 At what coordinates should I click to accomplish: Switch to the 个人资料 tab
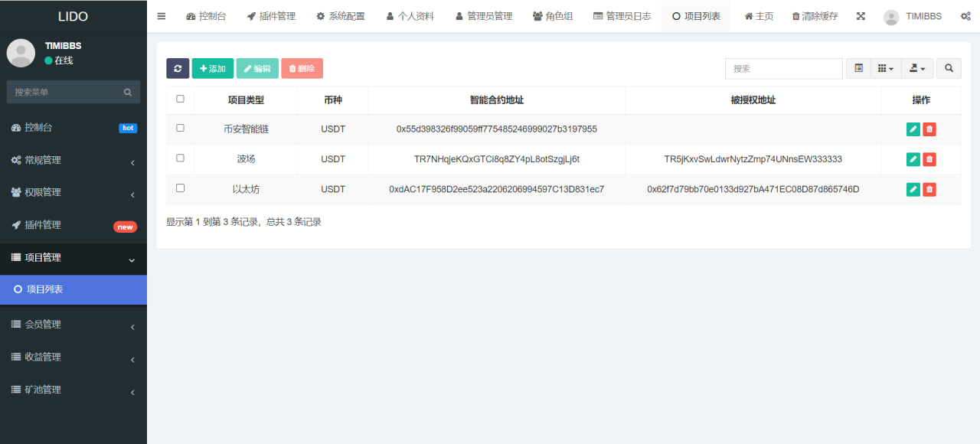pos(410,16)
